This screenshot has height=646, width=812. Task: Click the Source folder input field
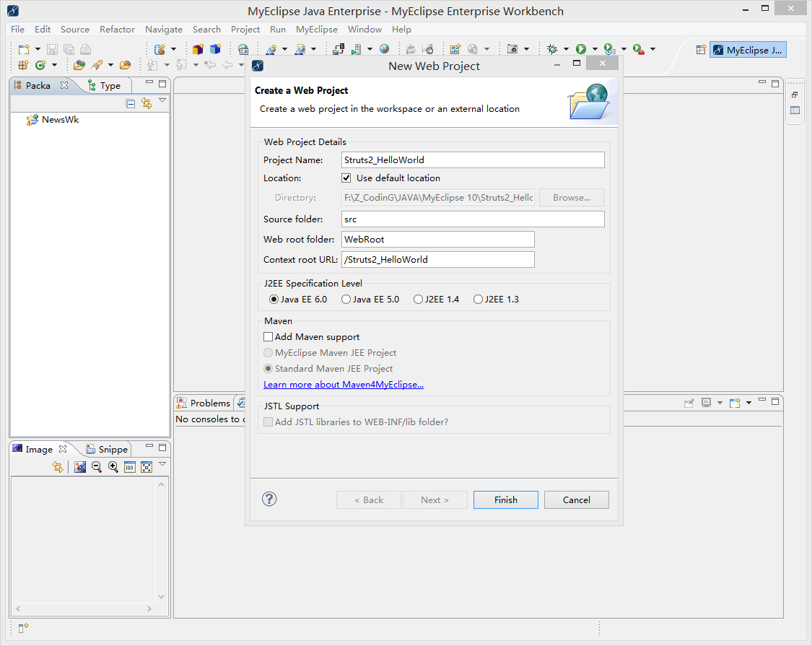[x=473, y=219]
